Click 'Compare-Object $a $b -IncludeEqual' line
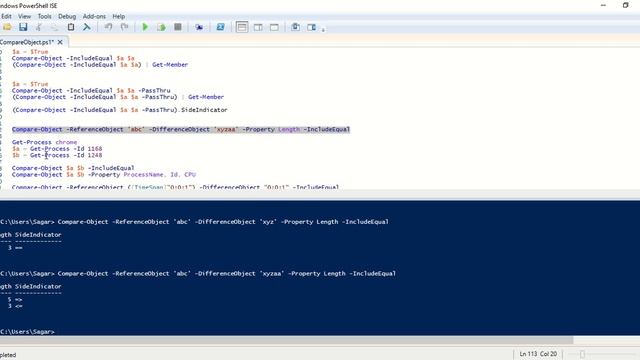Viewport: 640px width, 360px height. coord(73,168)
